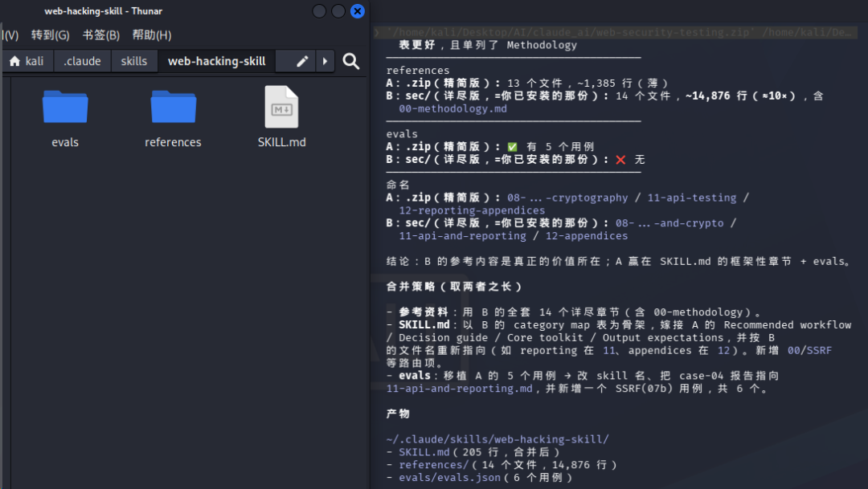Click the magnifier search icon
This screenshot has height=489, width=868.
click(x=351, y=61)
